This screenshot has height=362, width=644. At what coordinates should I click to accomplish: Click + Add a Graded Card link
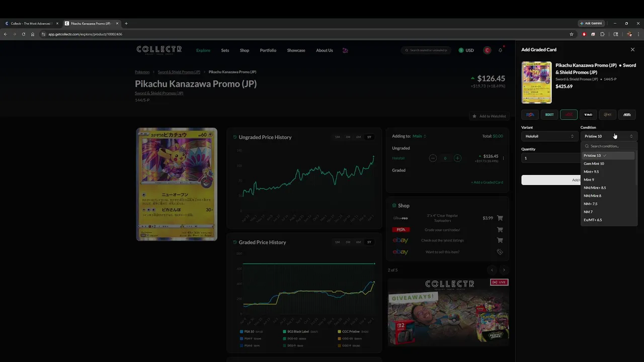click(487, 183)
